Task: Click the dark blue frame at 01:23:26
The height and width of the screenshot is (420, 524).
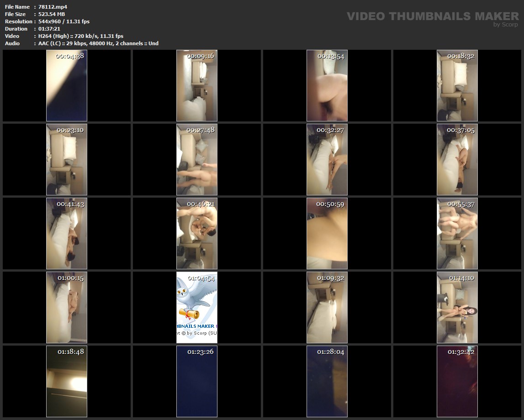Action: pos(197,382)
